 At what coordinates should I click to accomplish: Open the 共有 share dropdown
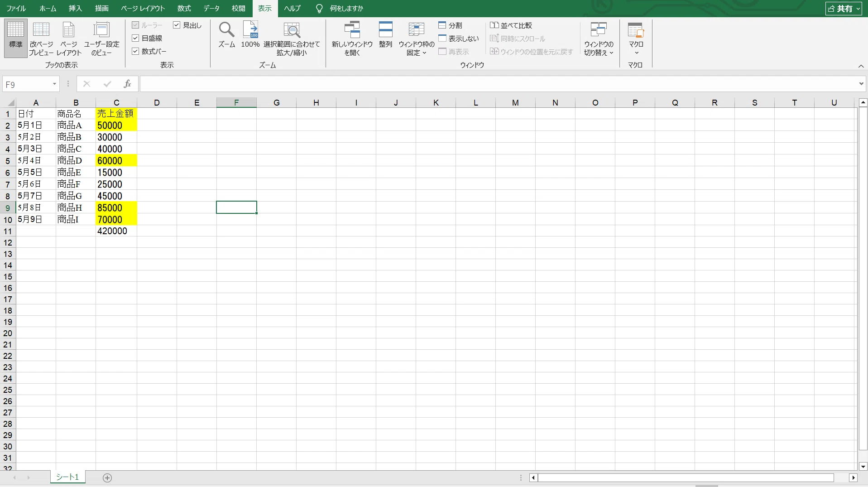point(844,8)
